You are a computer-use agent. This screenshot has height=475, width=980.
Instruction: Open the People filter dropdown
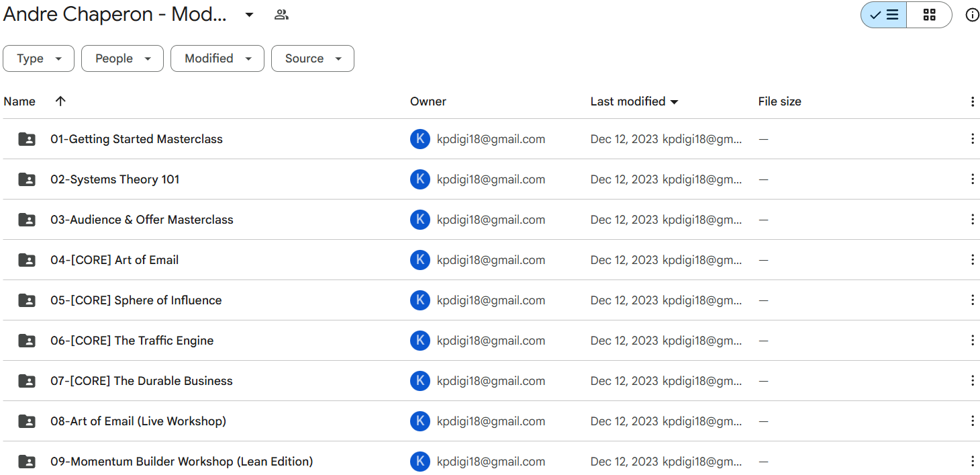(x=123, y=58)
